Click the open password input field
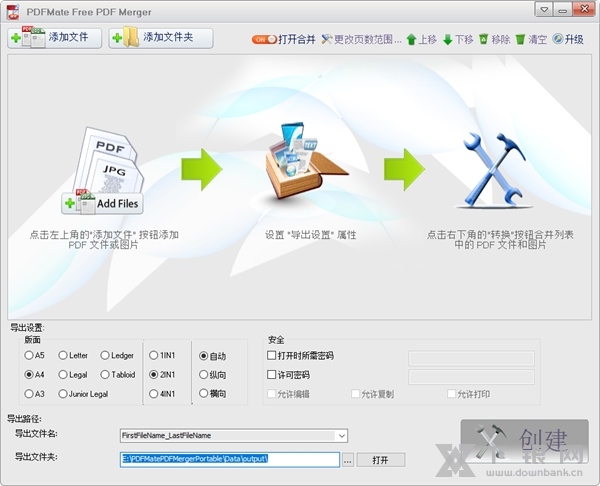 [471, 358]
